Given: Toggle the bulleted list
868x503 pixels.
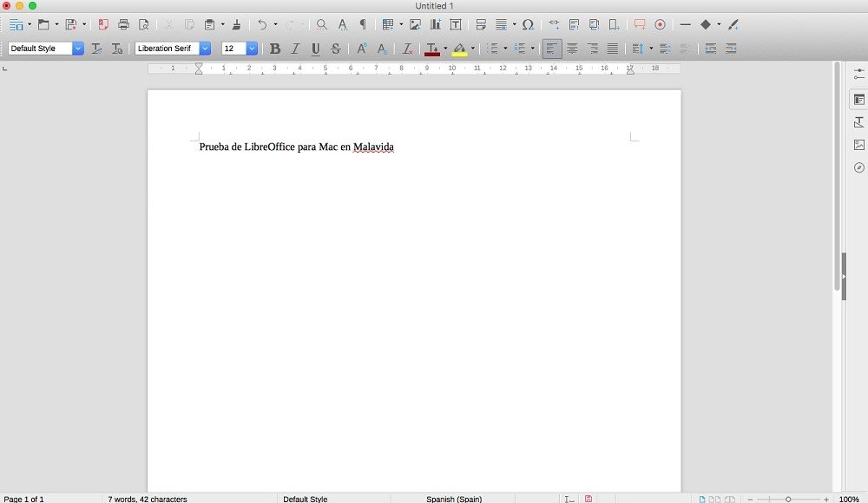Looking at the screenshot, I should click(493, 49).
